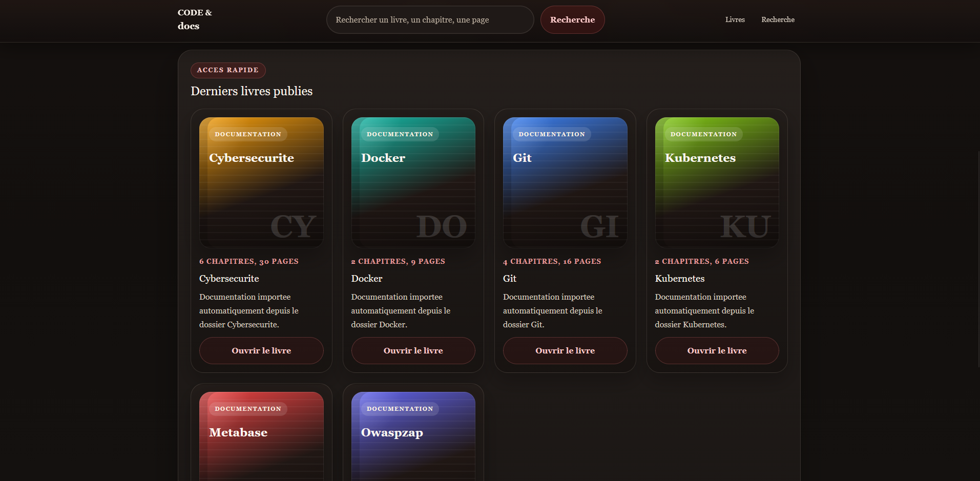Click the Cybersecurite title below its cover
Viewport: 980px width, 481px height.
point(229,279)
